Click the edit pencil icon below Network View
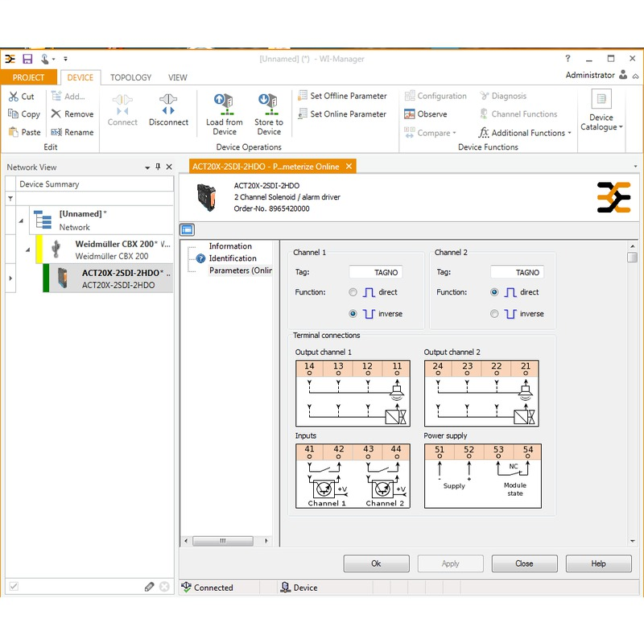Screen dimensions: 644x644 149,587
